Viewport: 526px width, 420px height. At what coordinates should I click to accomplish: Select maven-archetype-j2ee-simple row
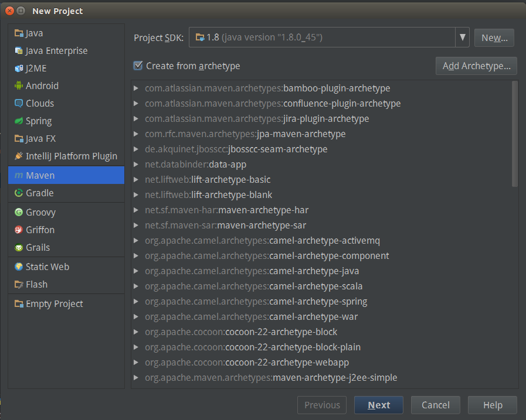[322, 377]
